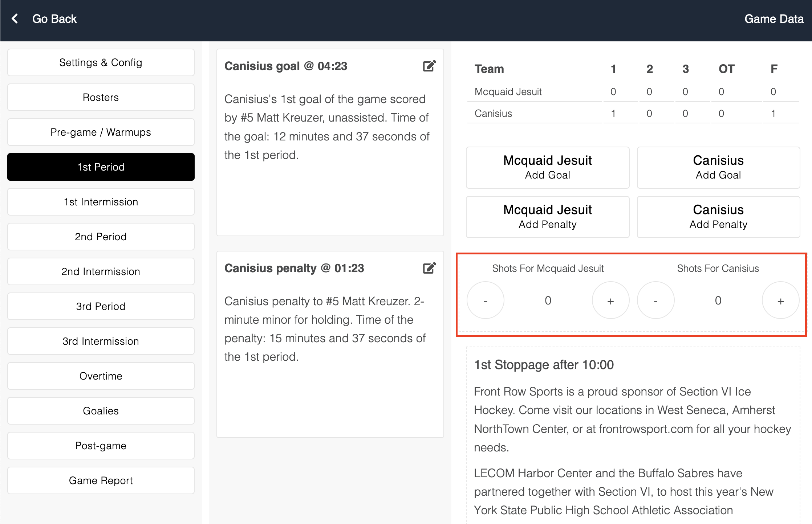Decrease shots for Canisius
The height and width of the screenshot is (524, 812).
point(655,300)
